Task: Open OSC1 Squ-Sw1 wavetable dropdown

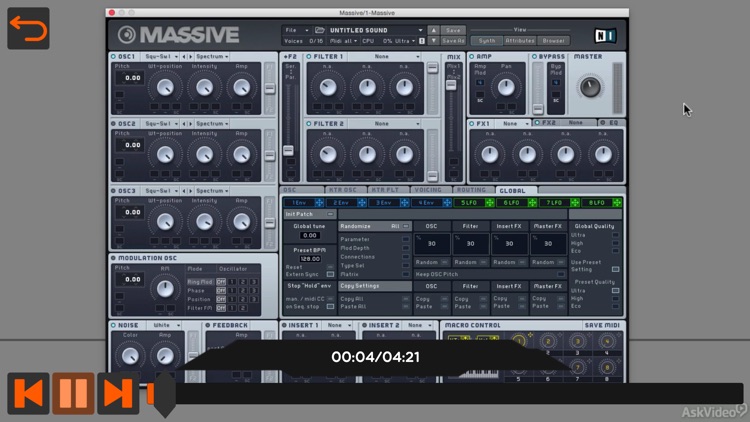Action: (x=161, y=56)
